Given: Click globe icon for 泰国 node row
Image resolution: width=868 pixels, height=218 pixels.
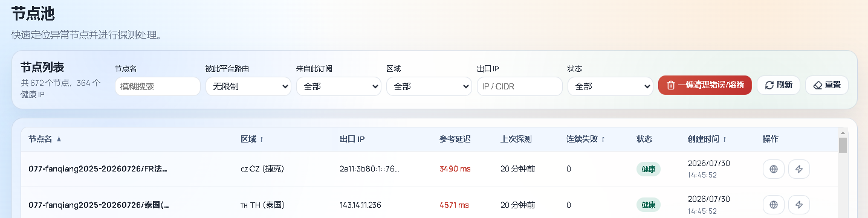Looking at the screenshot, I should coord(774,205).
